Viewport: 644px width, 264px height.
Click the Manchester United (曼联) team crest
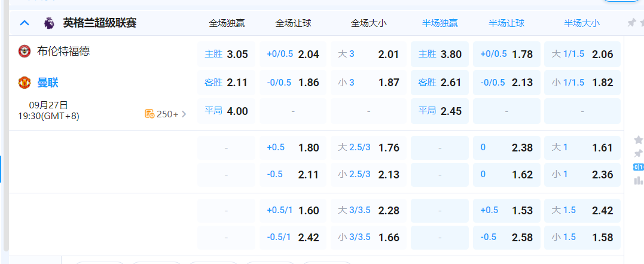tap(25, 82)
